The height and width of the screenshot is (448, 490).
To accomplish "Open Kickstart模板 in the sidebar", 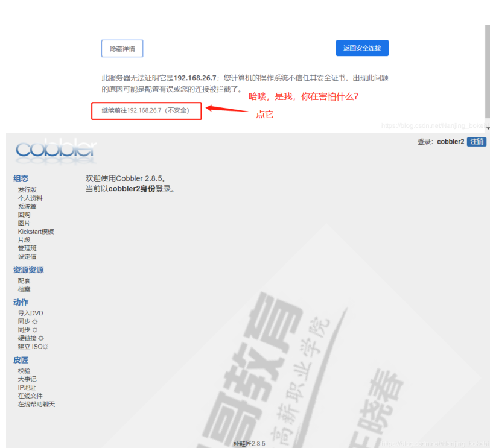I will tap(36, 232).
